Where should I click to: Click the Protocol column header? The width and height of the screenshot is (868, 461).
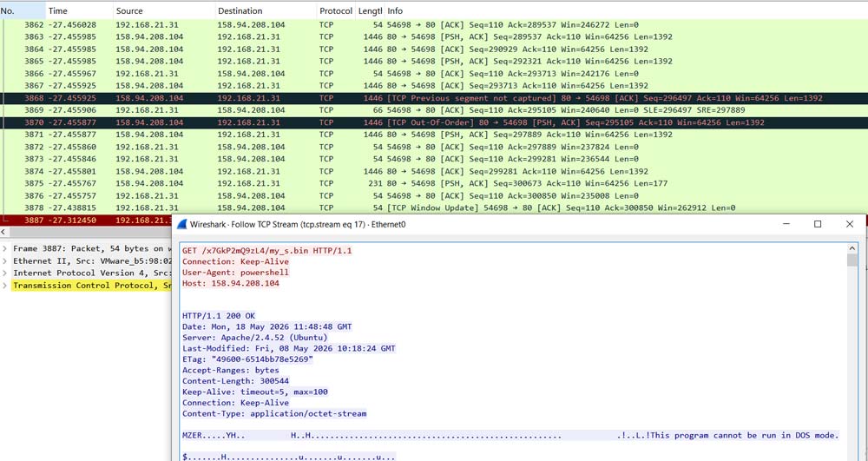pos(335,11)
